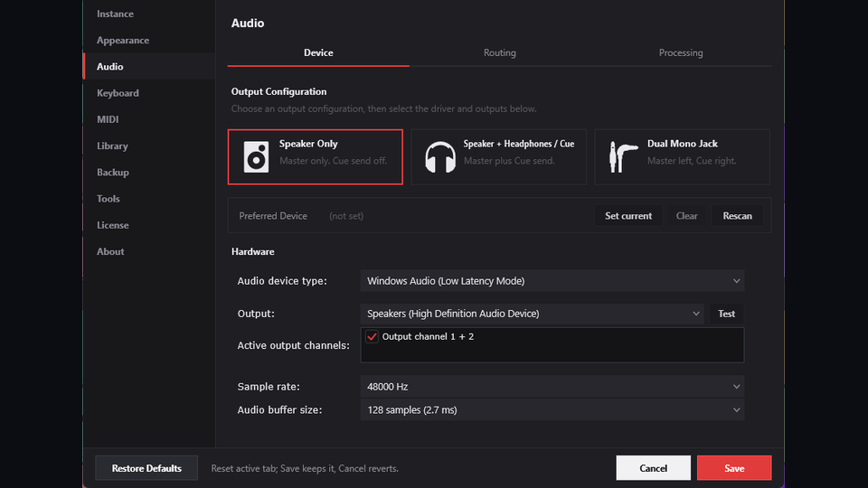Click Clear preferred device button
Viewport: 868px width, 488px height.
[686, 216]
